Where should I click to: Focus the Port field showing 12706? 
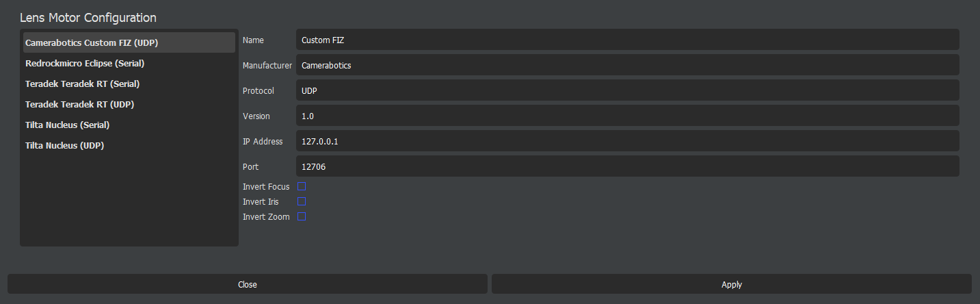[628, 166]
